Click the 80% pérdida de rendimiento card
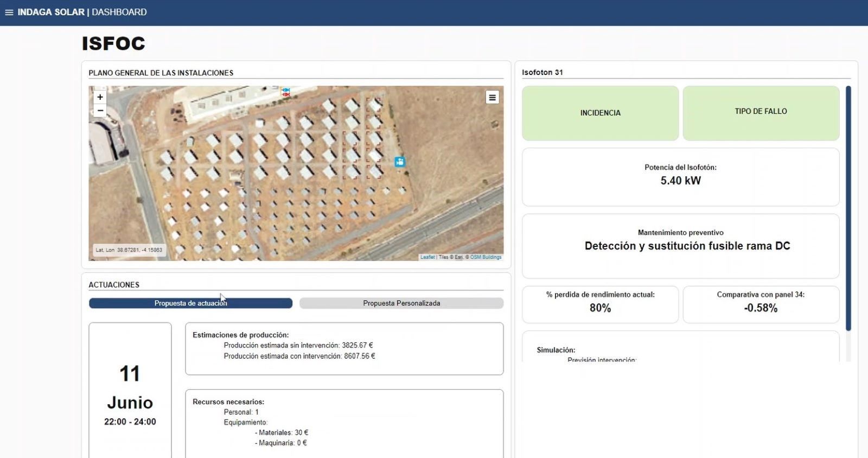Viewport: 868px width, 458px height. pyautogui.click(x=600, y=304)
